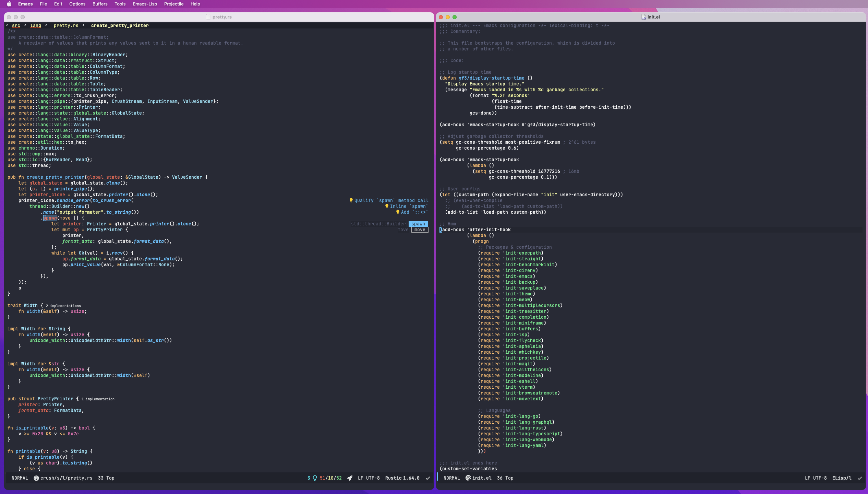Expand the leading chevron in the breadcrumb
The image size is (868, 494).
7,25
